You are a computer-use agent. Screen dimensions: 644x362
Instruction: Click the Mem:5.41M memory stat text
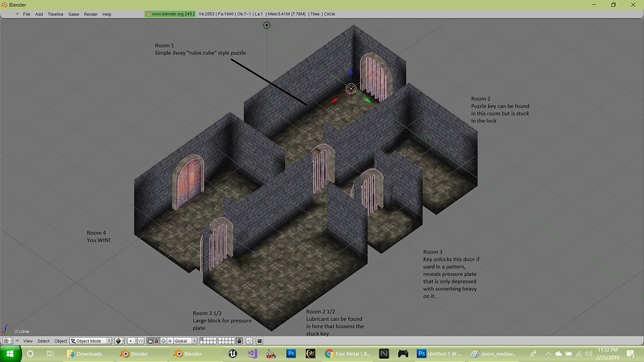[287, 14]
